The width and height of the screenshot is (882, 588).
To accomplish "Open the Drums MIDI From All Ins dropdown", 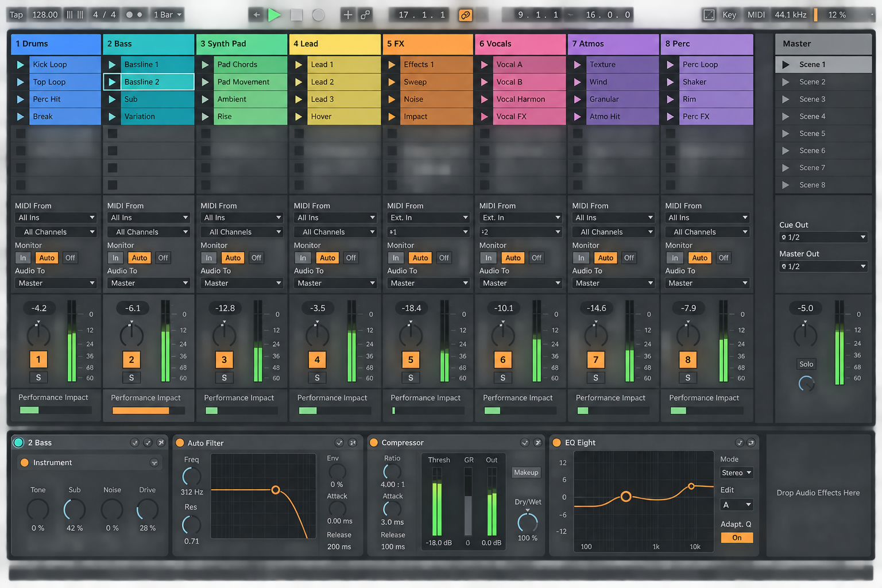I will (x=56, y=218).
